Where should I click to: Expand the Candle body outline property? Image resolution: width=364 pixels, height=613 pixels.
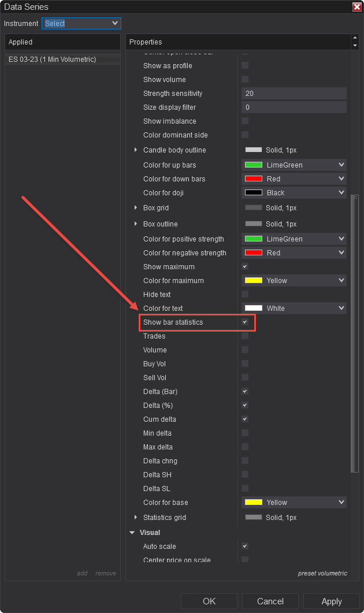pyautogui.click(x=136, y=150)
